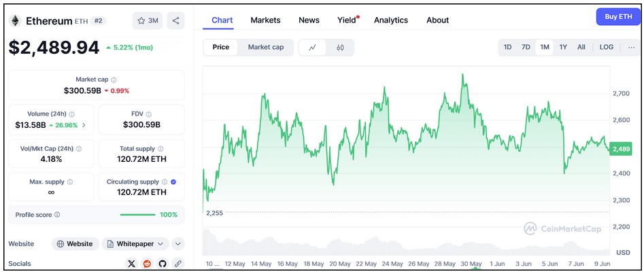Screen dimensions: 644x274
Task: Open the Website link button
Action: (75, 244)
